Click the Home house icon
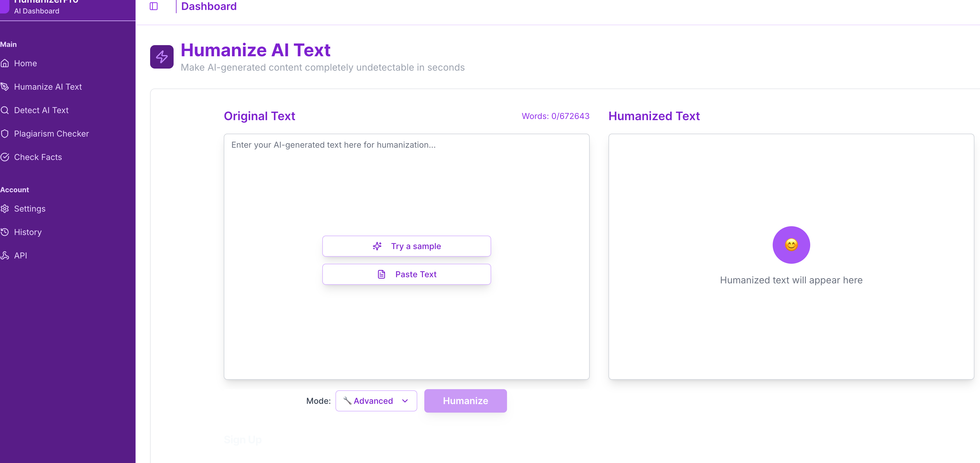The width and height of the screenshot is (980, 463). tap(5, 64)
